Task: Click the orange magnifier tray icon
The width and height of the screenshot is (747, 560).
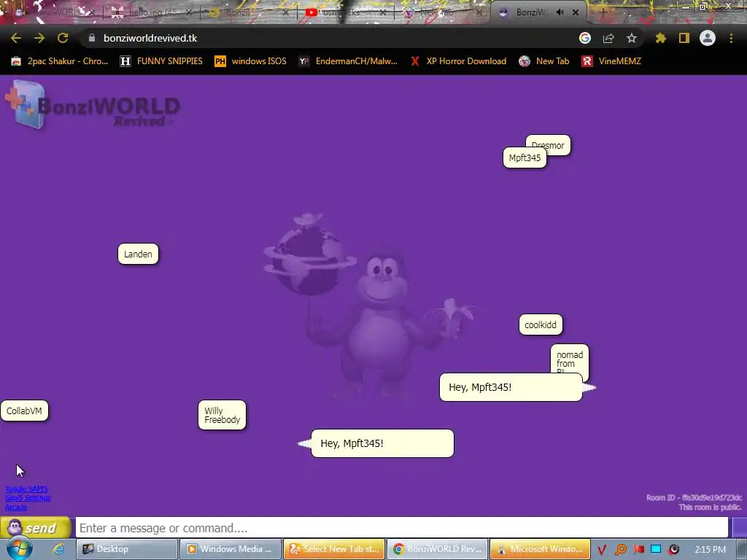Action: (620, 550)
